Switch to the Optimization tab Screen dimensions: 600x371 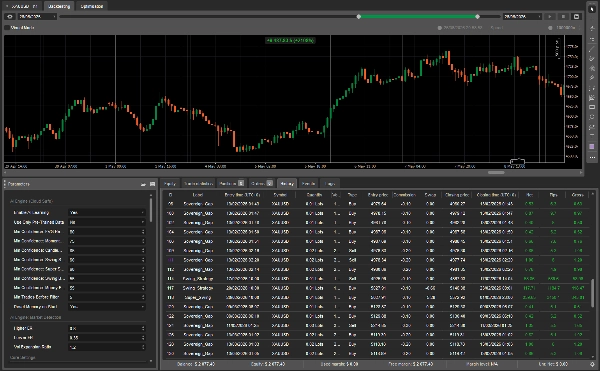[92, 6]
